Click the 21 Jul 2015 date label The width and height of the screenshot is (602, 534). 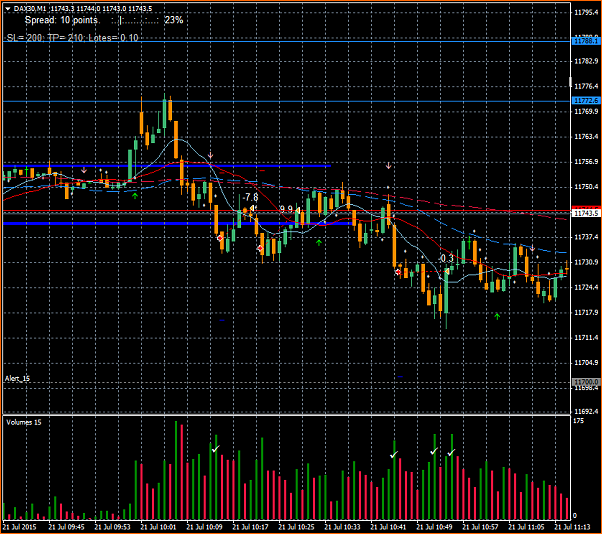20,527
